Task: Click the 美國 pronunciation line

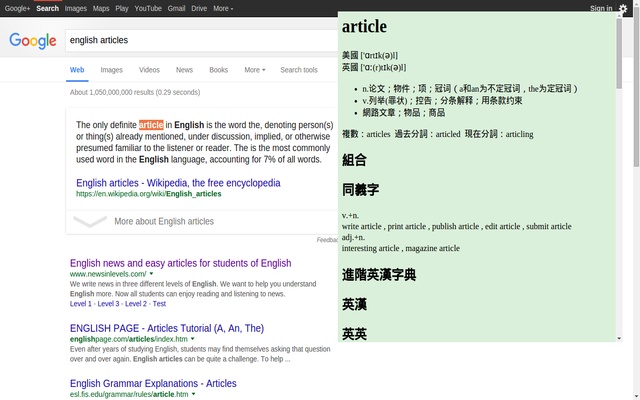Action: [370, 55]
